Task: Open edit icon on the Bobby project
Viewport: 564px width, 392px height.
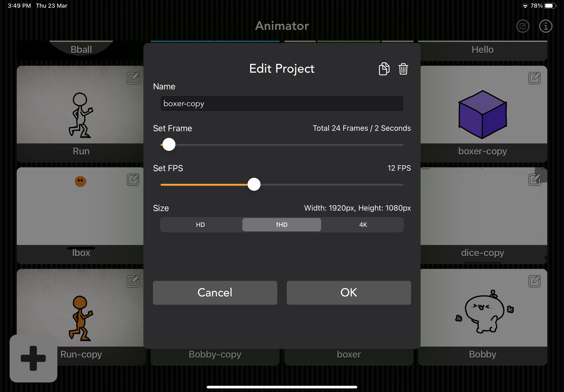Action: click(x=535, y=281)
